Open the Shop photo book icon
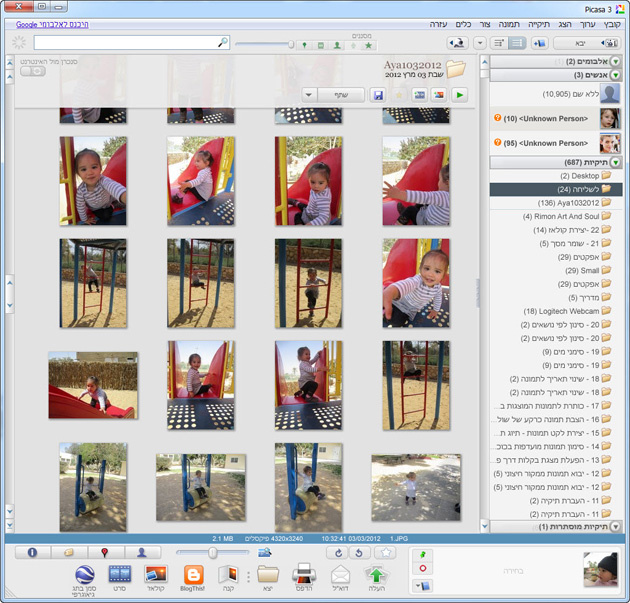 [228, 574]
